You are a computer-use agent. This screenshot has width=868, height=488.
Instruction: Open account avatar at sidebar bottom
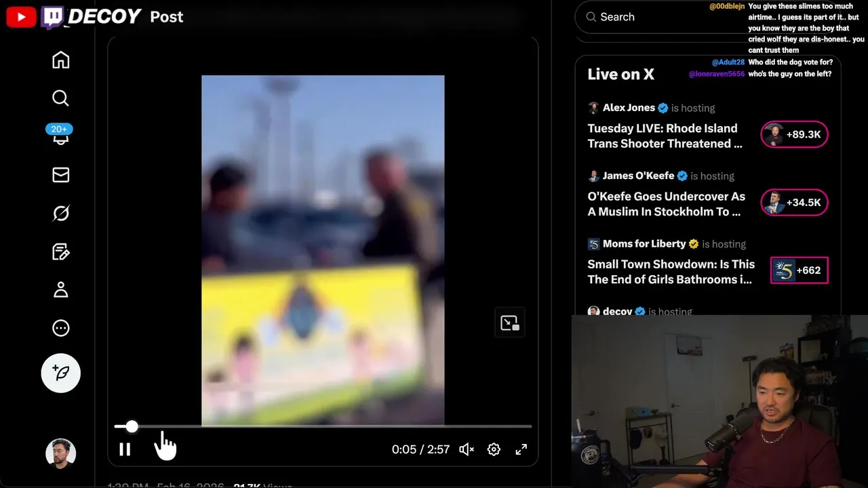60,454
